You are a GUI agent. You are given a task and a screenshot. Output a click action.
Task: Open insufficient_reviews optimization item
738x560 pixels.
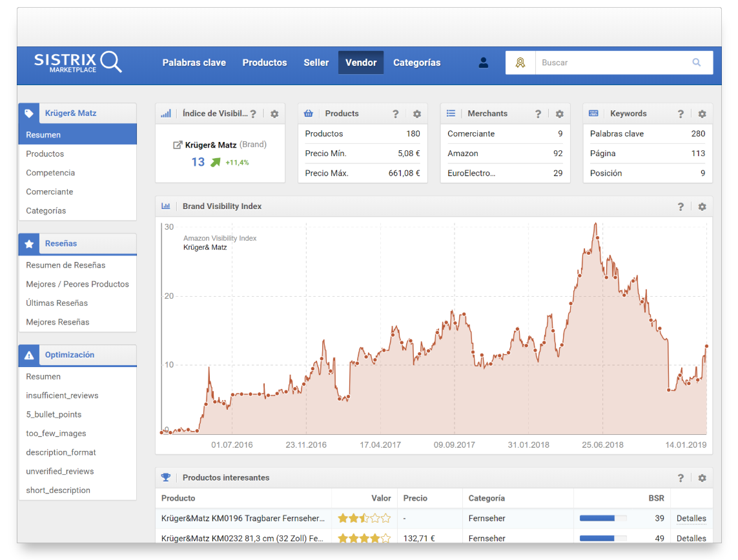pyautogui.click(x=62, y=395)
